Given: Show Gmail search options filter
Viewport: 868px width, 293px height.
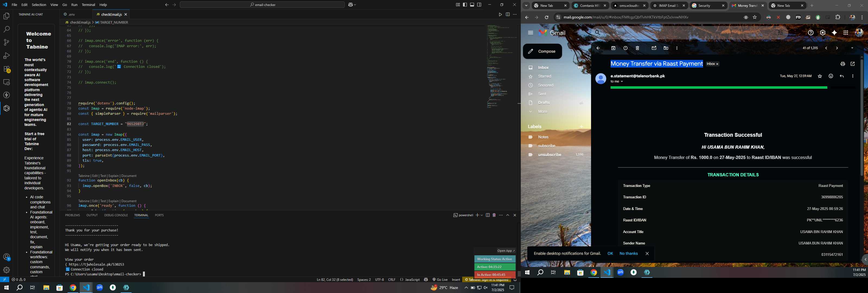Looking at the screenshot, I should (x=780, y=33).
